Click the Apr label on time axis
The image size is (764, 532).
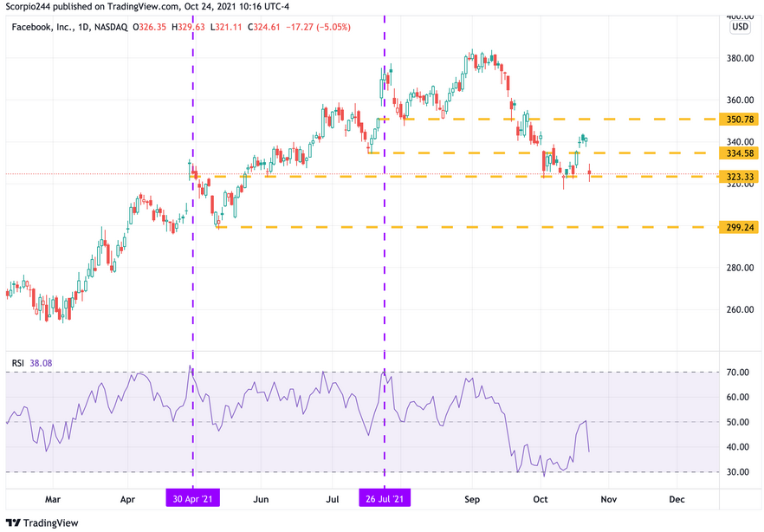127,499
